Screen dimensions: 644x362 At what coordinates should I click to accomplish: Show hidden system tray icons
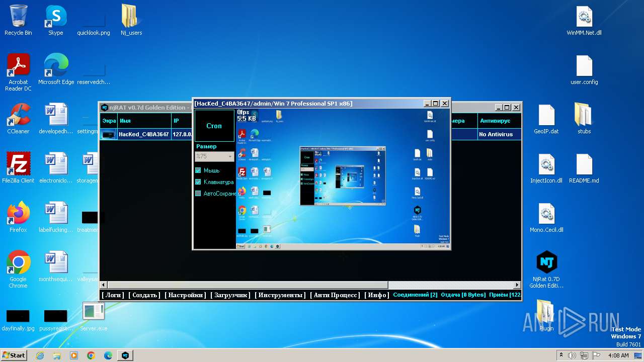coord(560,355)
